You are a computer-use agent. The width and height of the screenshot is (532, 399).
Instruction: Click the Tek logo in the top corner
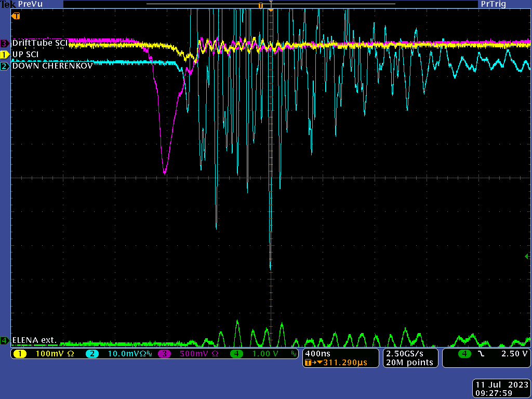[x=8, y=4]
